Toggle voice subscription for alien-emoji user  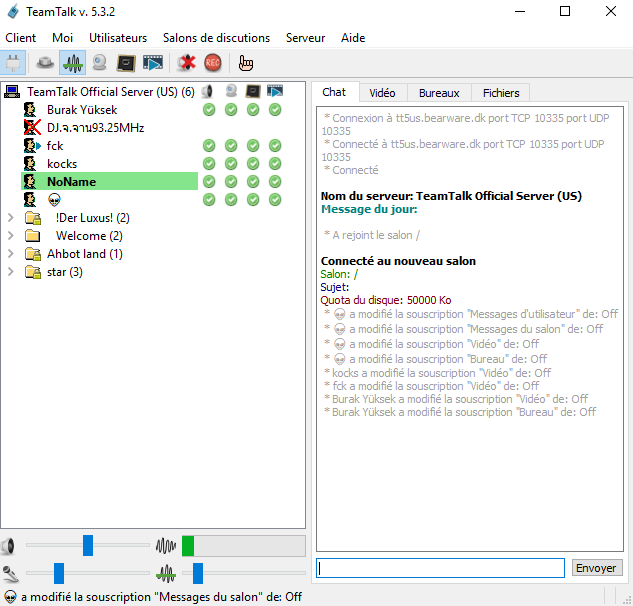click(x=209, y=199)
